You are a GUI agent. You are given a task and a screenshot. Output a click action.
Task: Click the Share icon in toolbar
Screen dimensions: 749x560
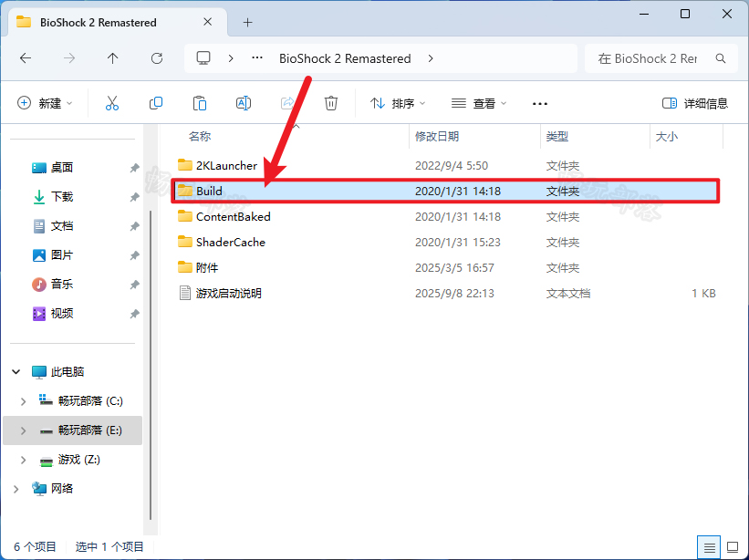[x=287, y=103]
